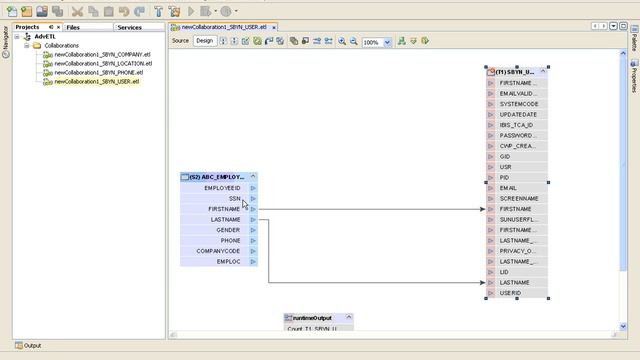
Task: Click the Open Project toolbar icon
Action: pyautogui.click(x=42, y=11)
